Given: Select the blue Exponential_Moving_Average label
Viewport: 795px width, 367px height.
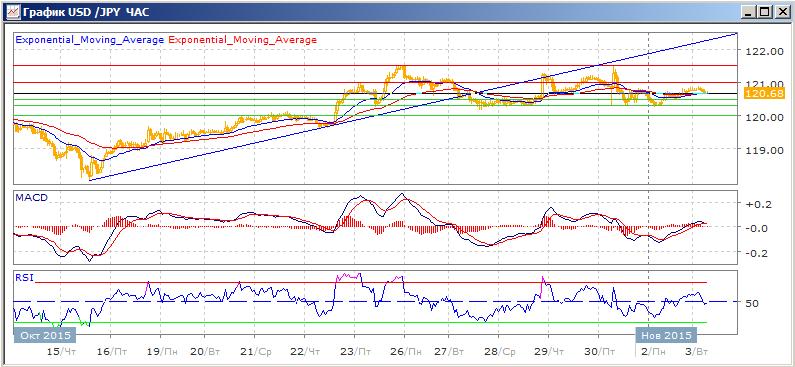Looking at the screenshot, I should pos(90,40).
